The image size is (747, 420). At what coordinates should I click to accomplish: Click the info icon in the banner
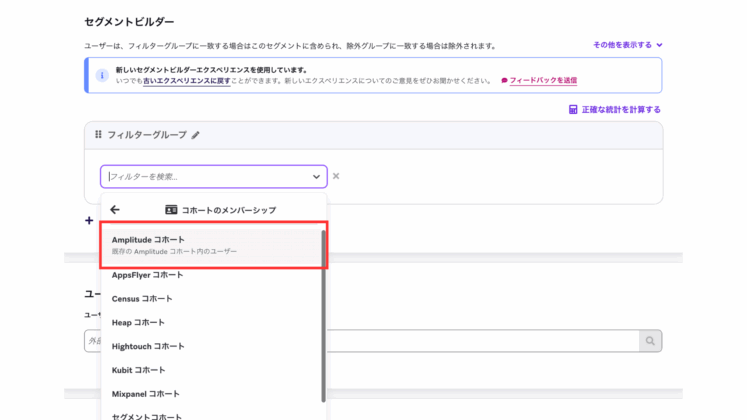(x=102, y=75)
